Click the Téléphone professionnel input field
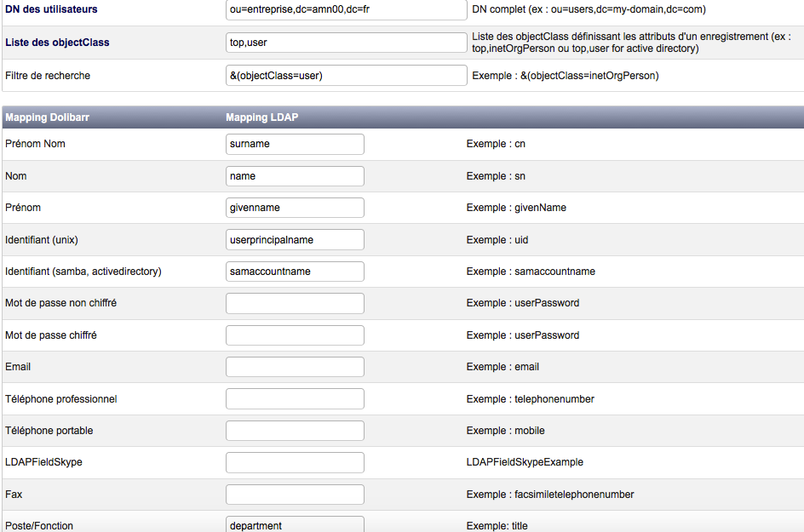 tap(295, 399)
